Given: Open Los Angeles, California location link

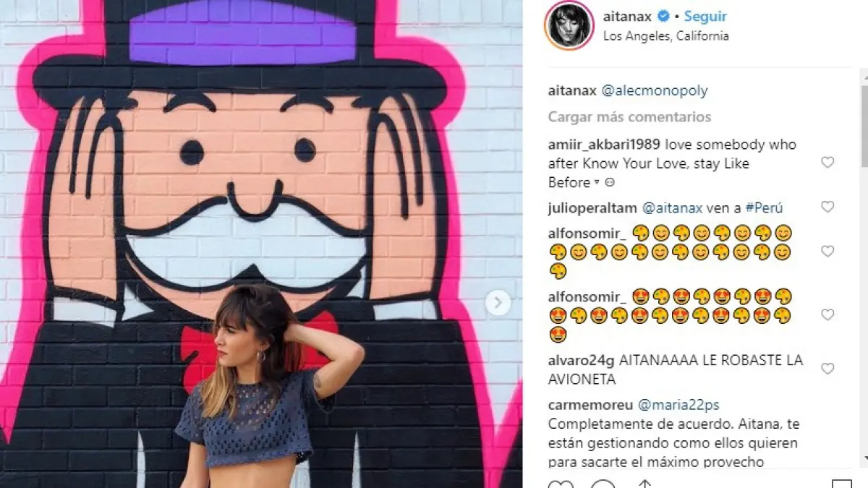Looking at the screenshot, I should click(666, 36).
